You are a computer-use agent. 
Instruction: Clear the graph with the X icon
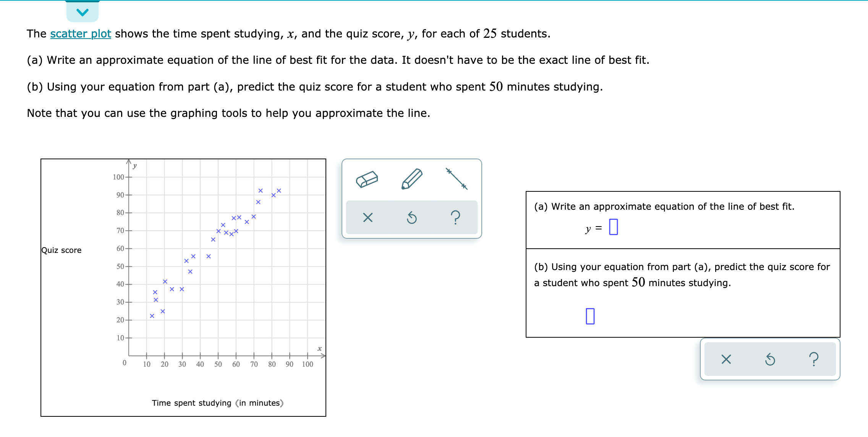click(368, 218)
